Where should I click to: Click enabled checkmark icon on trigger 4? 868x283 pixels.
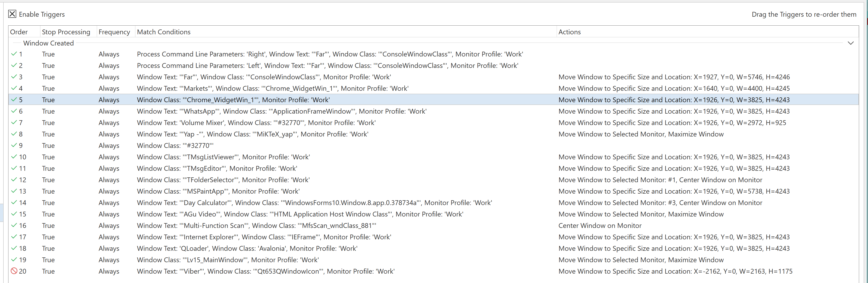pos(14,88)
